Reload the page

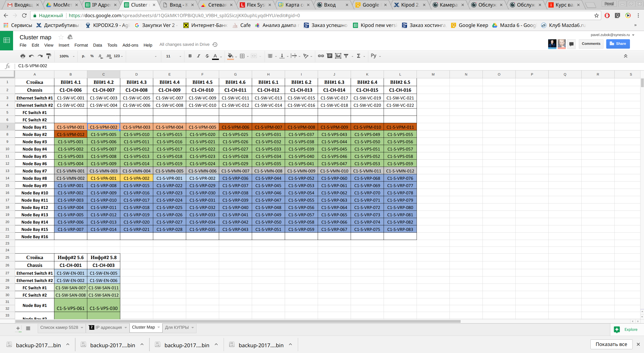click(24, 16)
